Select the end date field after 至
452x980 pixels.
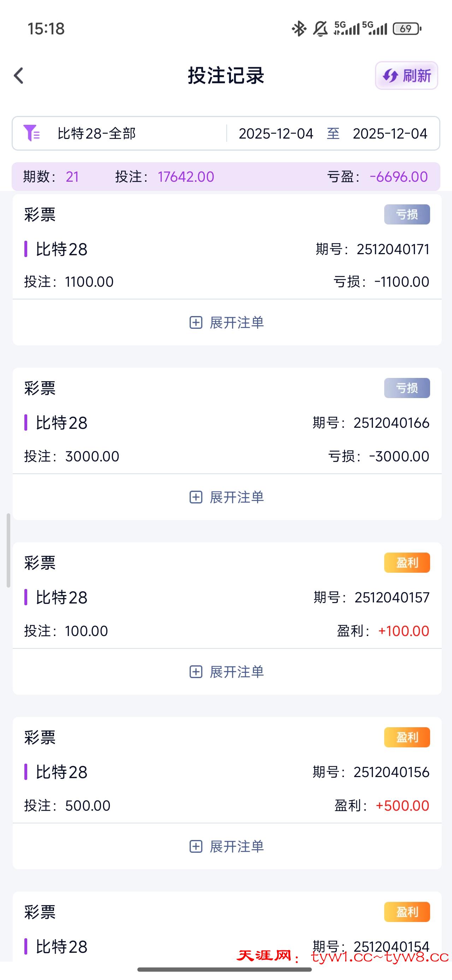(389, 134)
